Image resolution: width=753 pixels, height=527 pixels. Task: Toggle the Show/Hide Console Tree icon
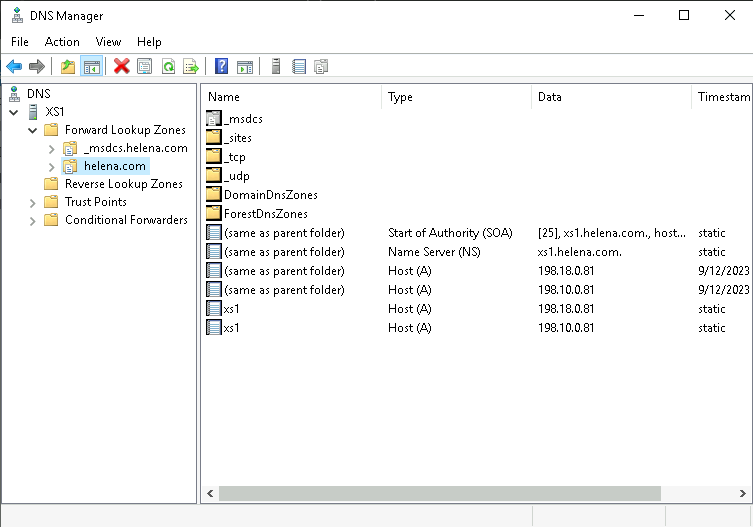click(91, 67)
